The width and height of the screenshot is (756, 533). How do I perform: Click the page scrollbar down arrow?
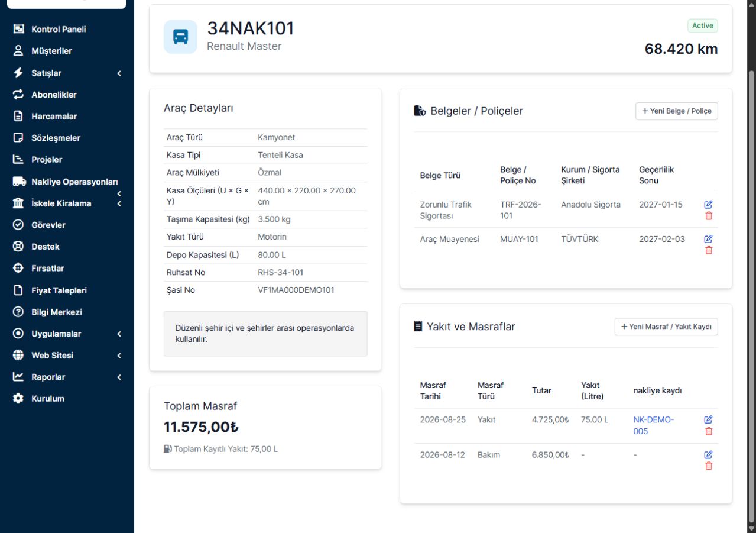[x=751, y=528]
